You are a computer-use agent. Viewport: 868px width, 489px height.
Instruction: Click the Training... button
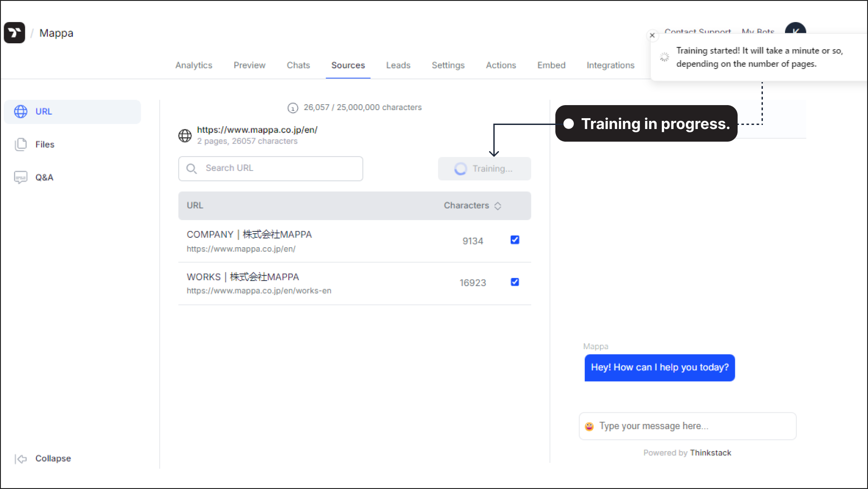[485, 169]
